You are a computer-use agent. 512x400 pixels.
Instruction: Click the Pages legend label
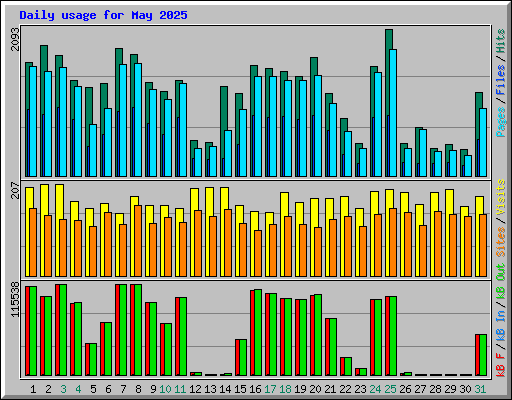point(501,122)
